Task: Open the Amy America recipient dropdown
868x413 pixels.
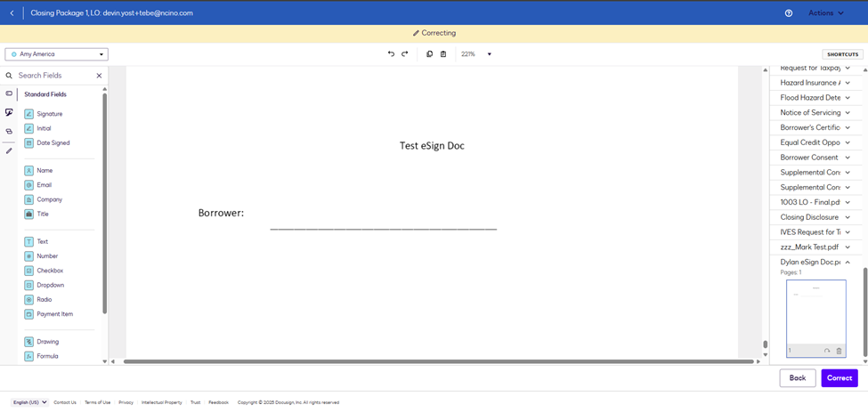Action: pyautogui.click(x=56, y=54)
